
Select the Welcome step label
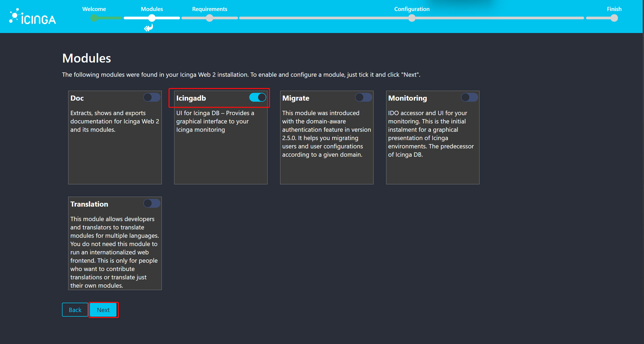94,9
